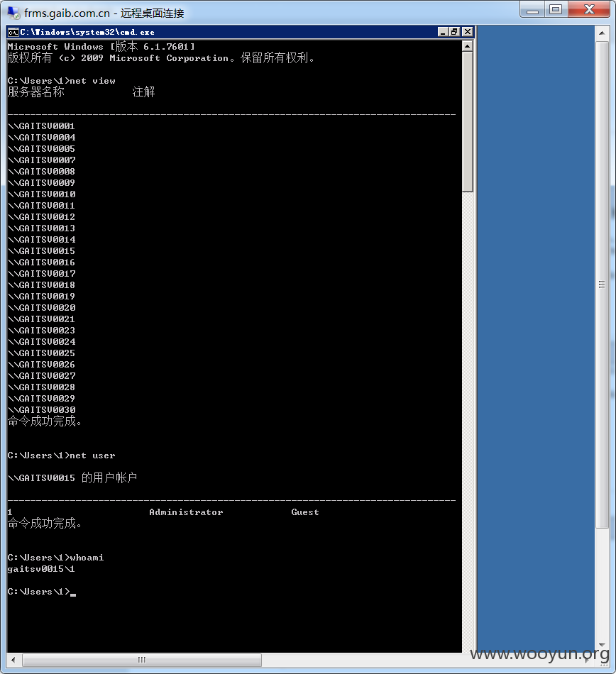
Task: Click the cmd.exe title bar icon
Action: pos(13,32)
